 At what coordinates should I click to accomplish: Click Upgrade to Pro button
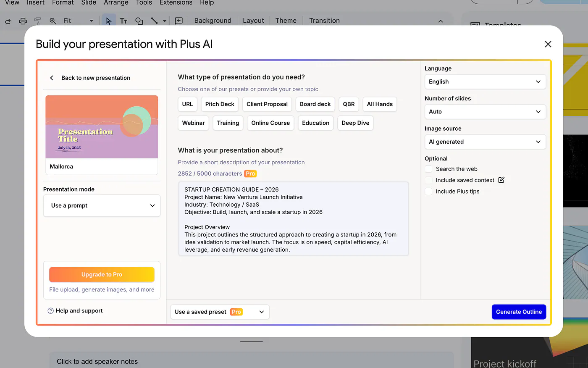coord(102,274)
